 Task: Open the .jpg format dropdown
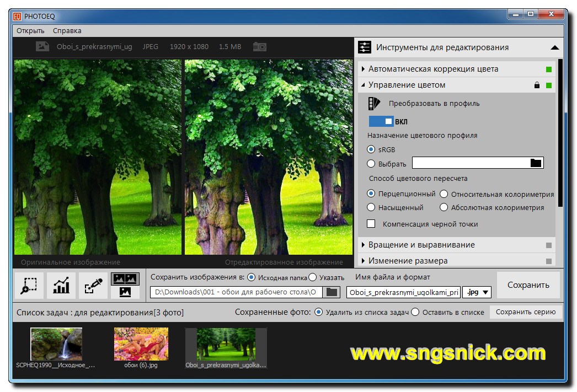click(x=477, y=292)
